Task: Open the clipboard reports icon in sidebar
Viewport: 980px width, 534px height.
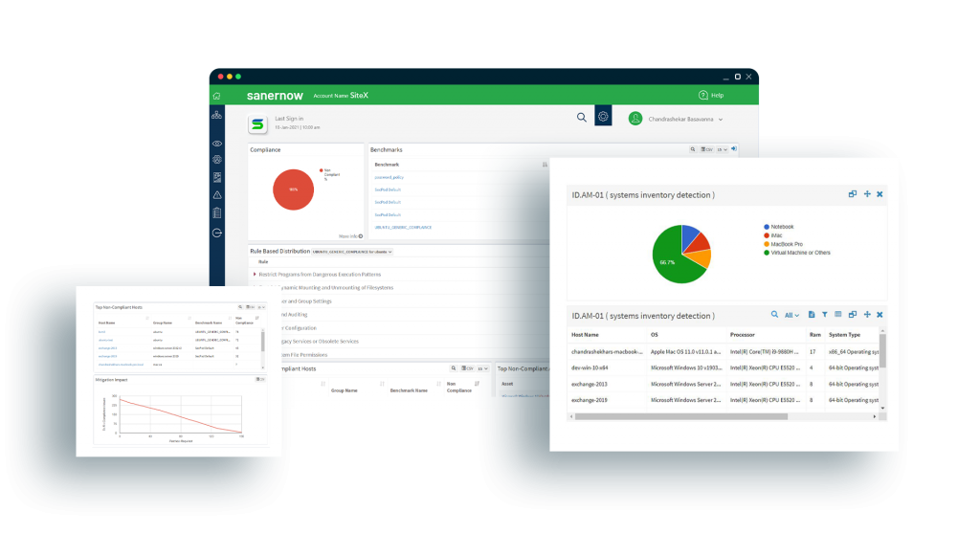Action: point(217,213)
